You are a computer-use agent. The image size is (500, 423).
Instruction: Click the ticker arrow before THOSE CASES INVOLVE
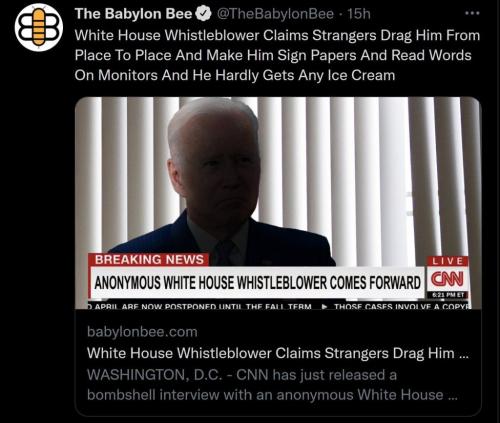point(323,306)
